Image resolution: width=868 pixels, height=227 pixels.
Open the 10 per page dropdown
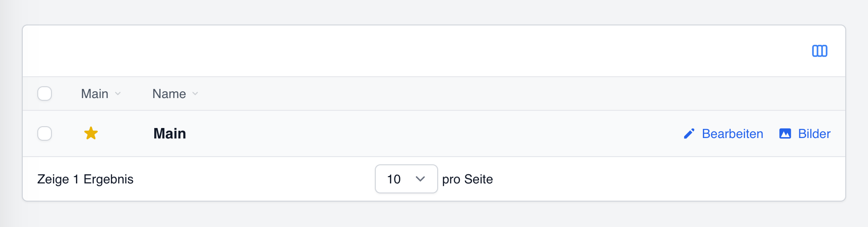coord(406,179)
